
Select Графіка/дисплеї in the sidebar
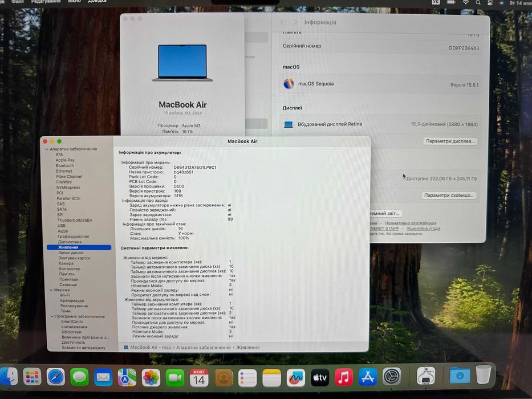point(74,237)
